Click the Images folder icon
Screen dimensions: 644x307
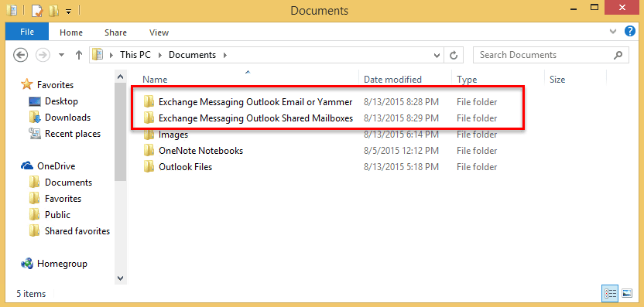tap(149, 135)
